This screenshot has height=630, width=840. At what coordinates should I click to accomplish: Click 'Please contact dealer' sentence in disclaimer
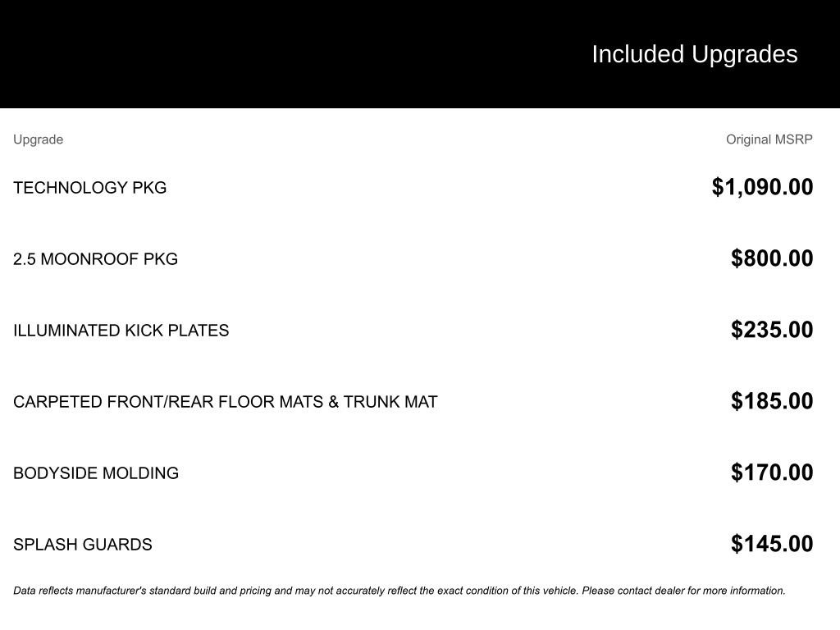683,591
